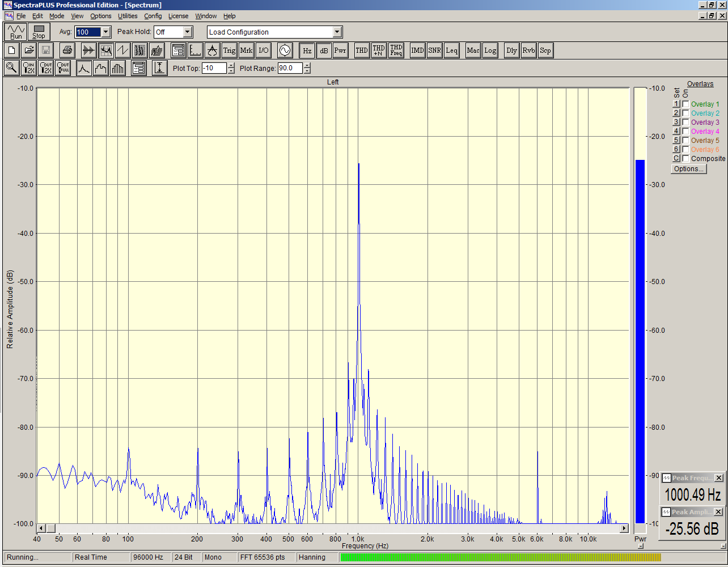Open the Avg count dropdown

point(106,32)
